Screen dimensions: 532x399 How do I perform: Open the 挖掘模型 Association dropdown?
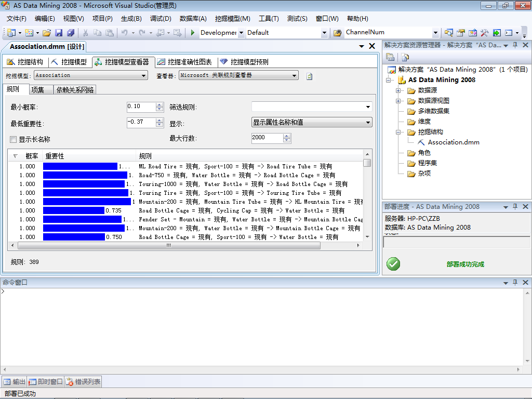(x=144, y=75)
